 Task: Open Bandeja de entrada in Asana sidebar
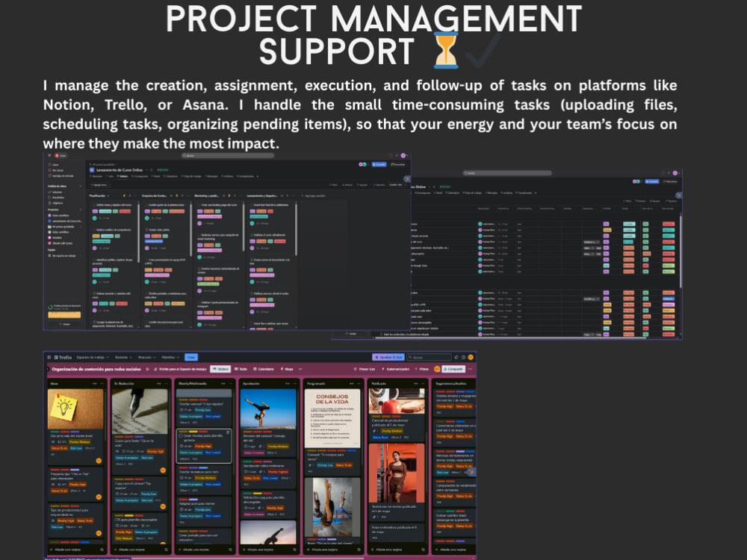tap(61, 175)
